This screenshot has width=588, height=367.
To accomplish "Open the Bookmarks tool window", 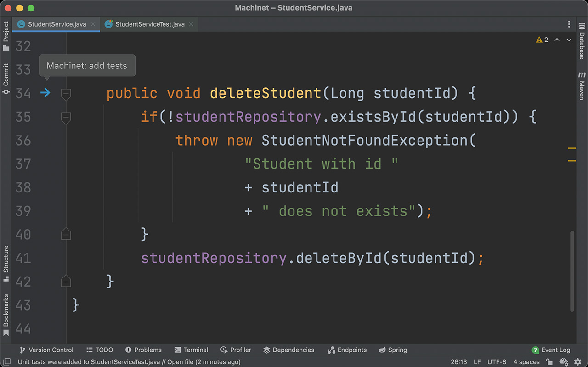I will pyautogui.click(x=6, y=315).
